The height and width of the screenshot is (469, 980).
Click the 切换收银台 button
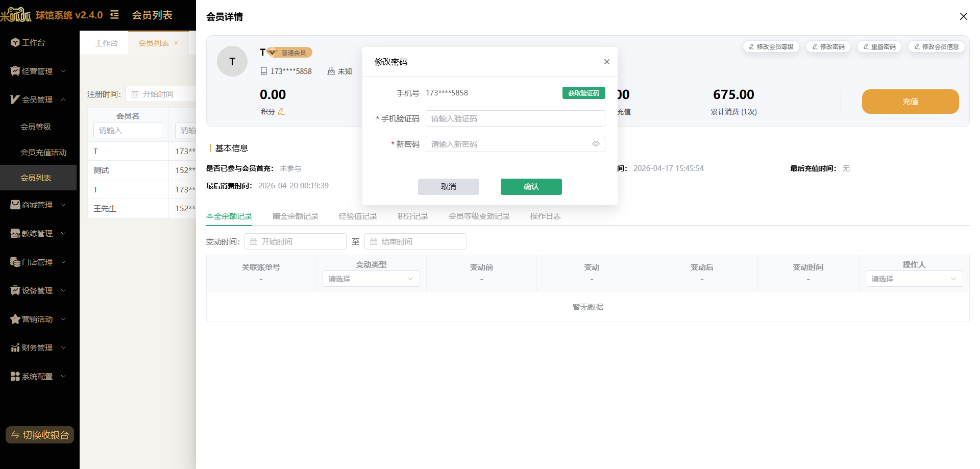(40, 435)
